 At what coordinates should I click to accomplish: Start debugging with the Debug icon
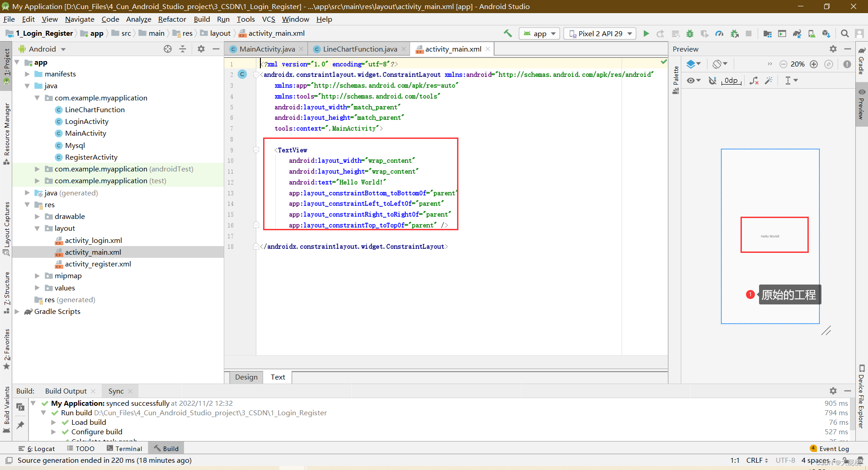pyautogui.click(x=689, y=33)
